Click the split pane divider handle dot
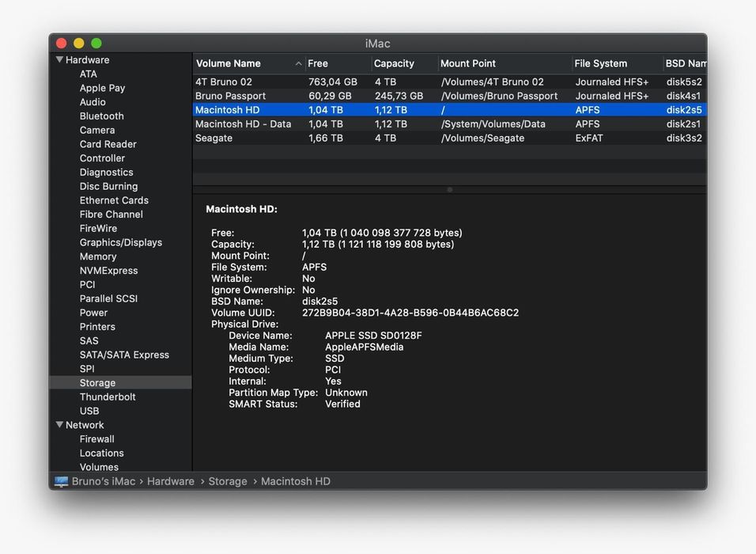Image resolution: width=756 pixels, height=554 pixels. (449, 190)
